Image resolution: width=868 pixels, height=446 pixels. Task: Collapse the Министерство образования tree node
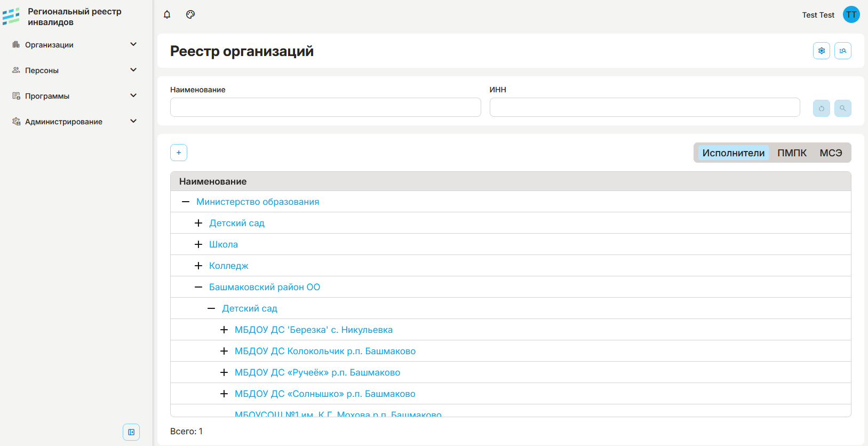(x=186, y=202)
